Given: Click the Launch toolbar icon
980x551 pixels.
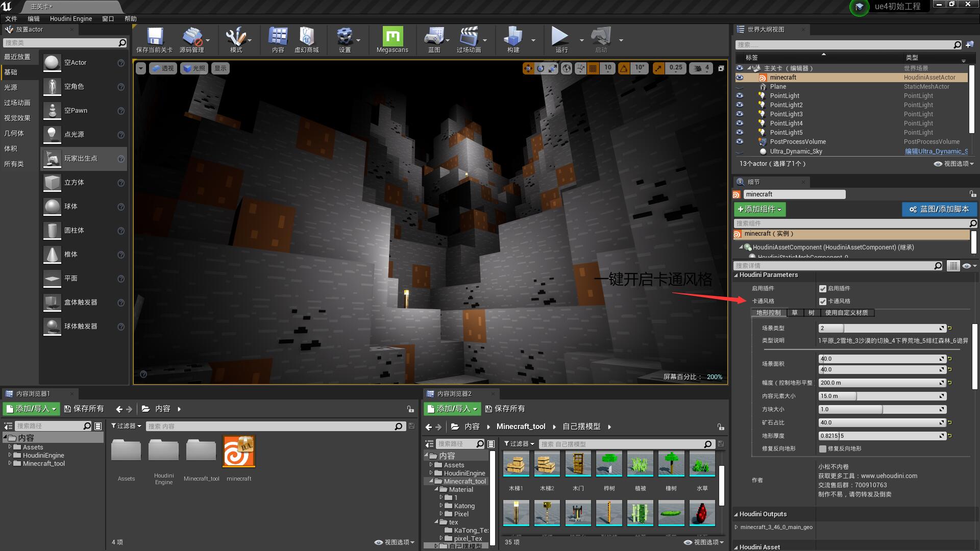Looking at the screenshot, I should [x=601, y=37].
